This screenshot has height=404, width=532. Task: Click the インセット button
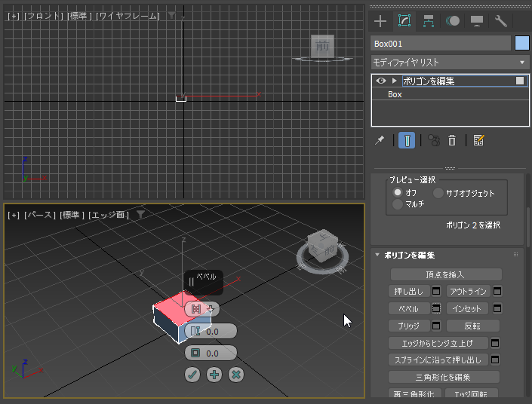click(467, 309)
